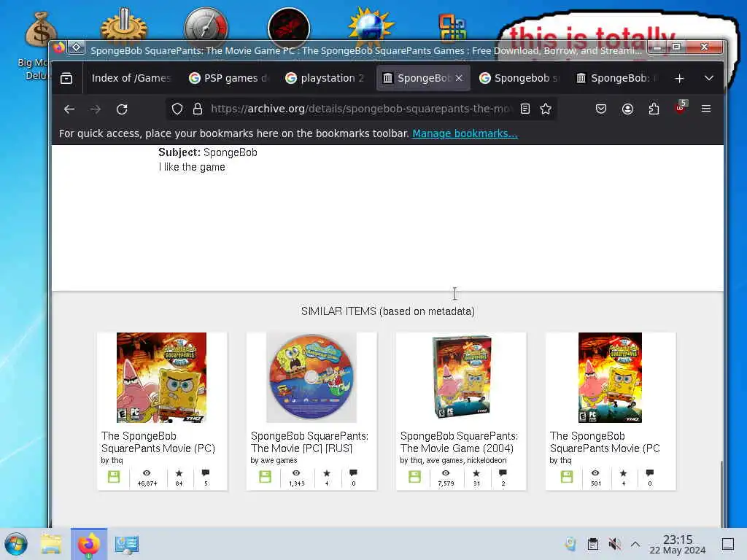Click the eye views icon showing 501
This screenshot has height=560, width=747.
point(595,472)
